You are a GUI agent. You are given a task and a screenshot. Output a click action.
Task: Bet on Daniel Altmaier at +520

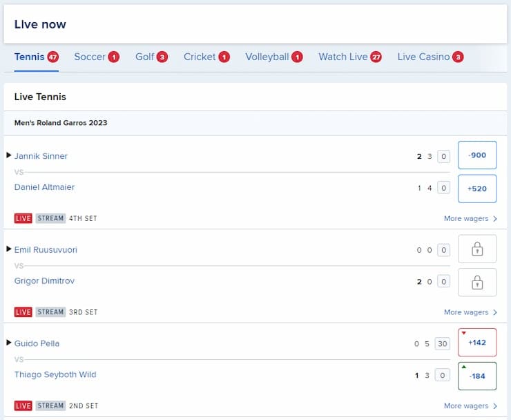(x=477, y=189)
